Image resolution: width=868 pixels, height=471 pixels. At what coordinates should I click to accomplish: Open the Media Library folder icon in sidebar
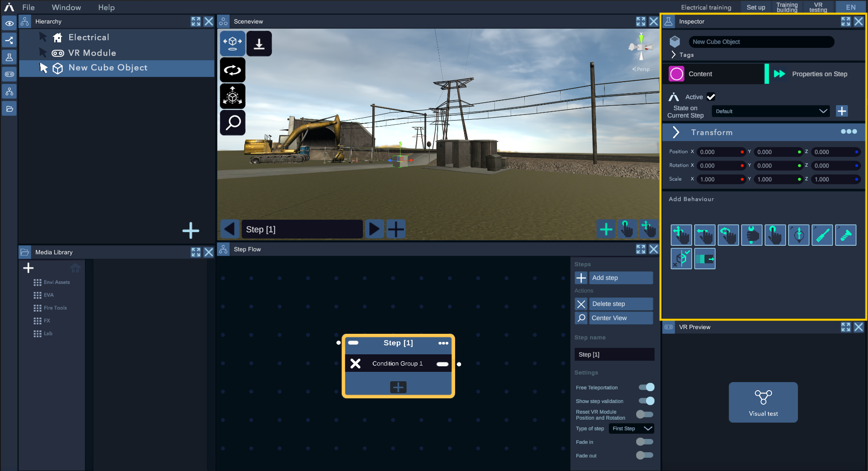[x=9, y=109]
